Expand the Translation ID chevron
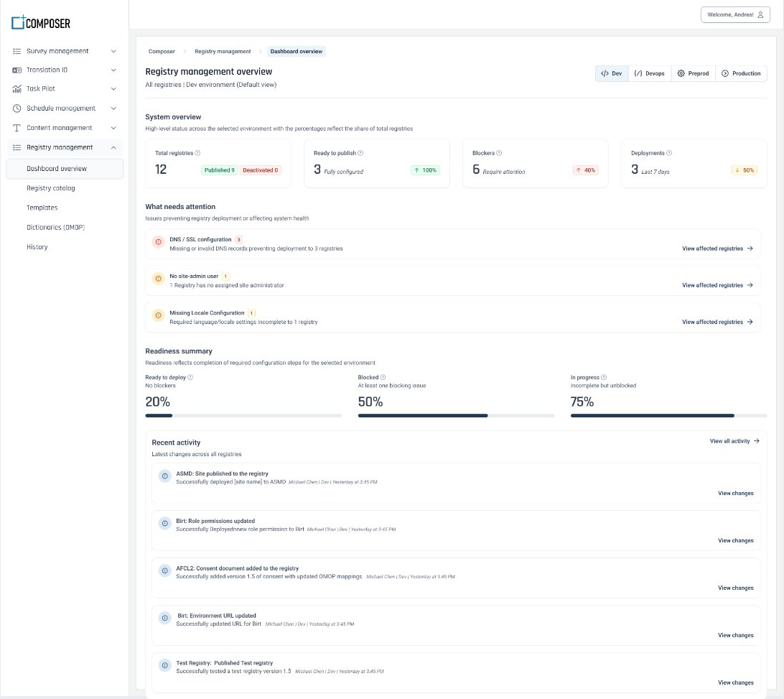The height and width of the screenshot is (699, 784). 113,70
